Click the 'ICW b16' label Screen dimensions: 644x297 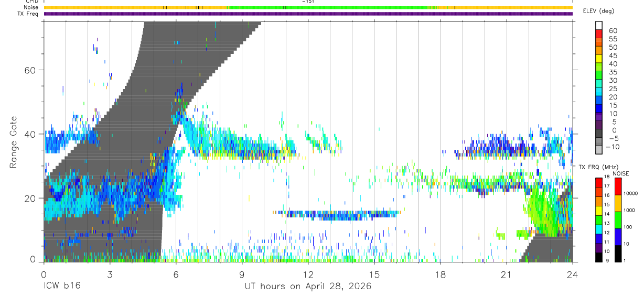(x=62, y=287)
